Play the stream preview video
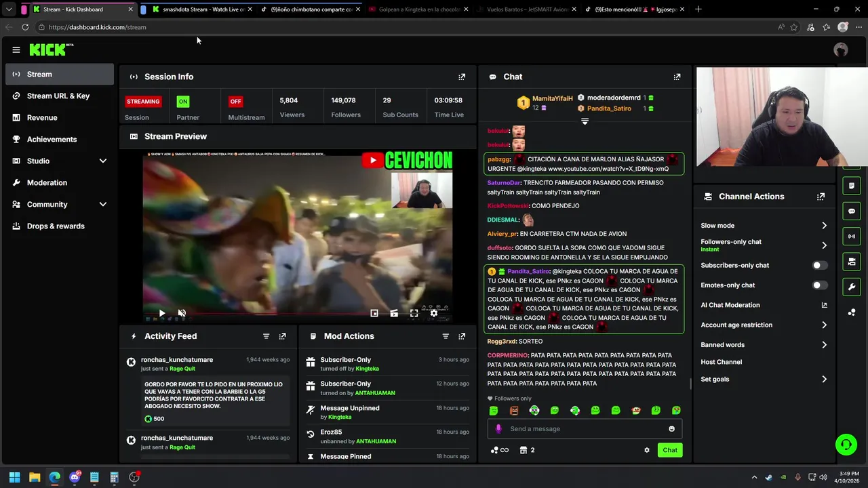The image size is (868, 488). click(x=161, y=313)
